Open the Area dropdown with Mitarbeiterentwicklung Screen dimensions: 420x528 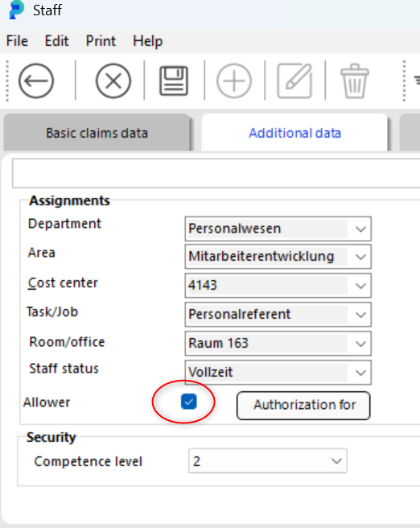point(278,257)
